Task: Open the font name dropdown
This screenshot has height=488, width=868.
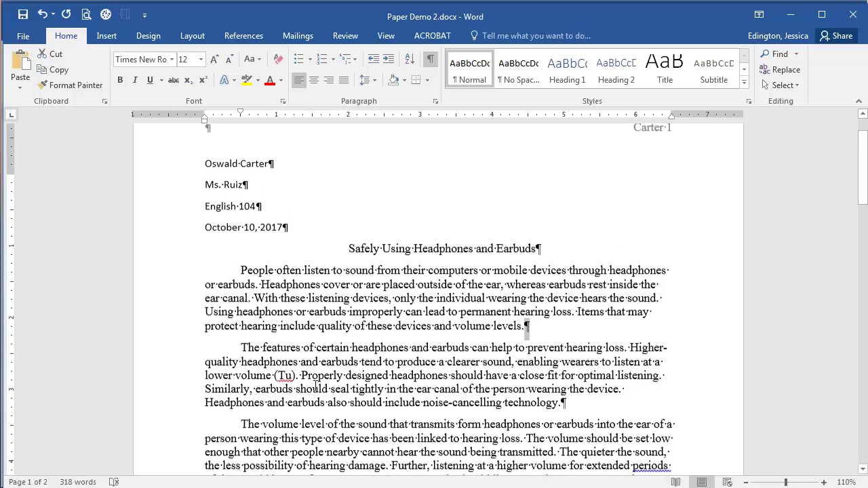Action: point(172,60)
